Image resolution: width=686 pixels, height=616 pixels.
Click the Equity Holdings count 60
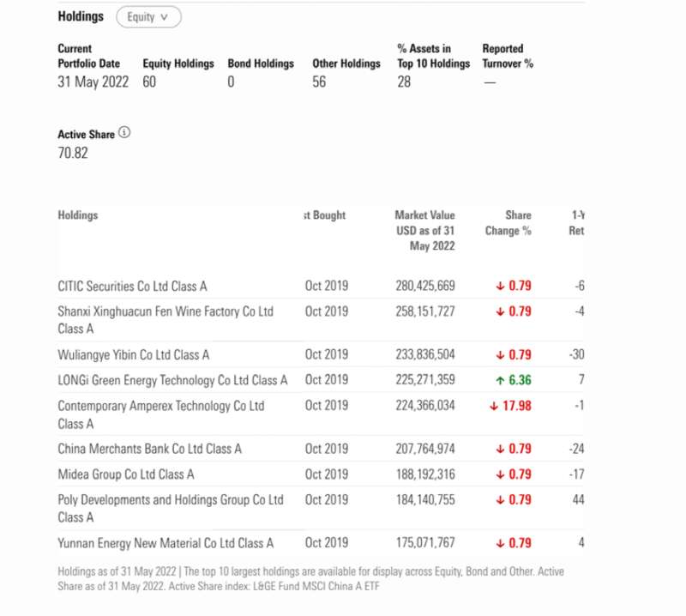click(x=149, y=82)
